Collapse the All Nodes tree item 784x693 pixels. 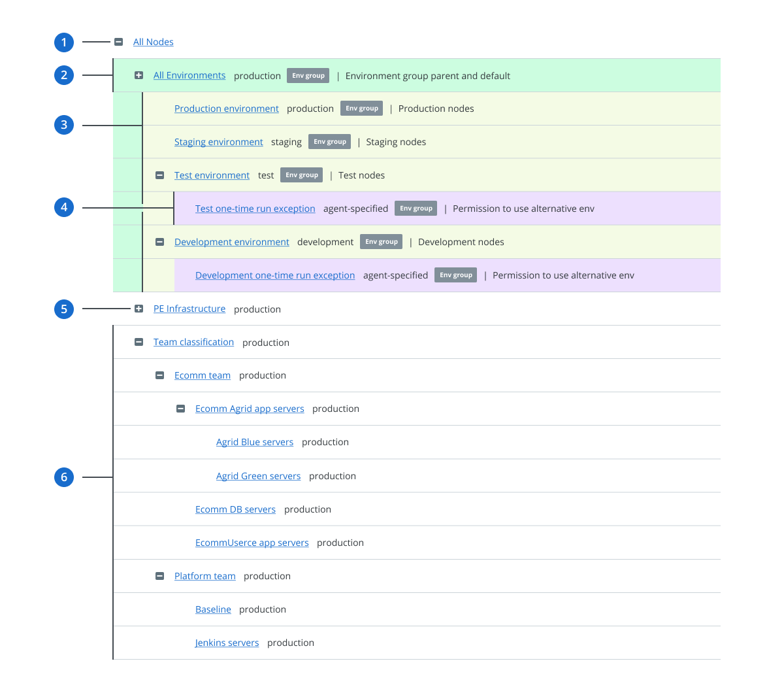118,41
